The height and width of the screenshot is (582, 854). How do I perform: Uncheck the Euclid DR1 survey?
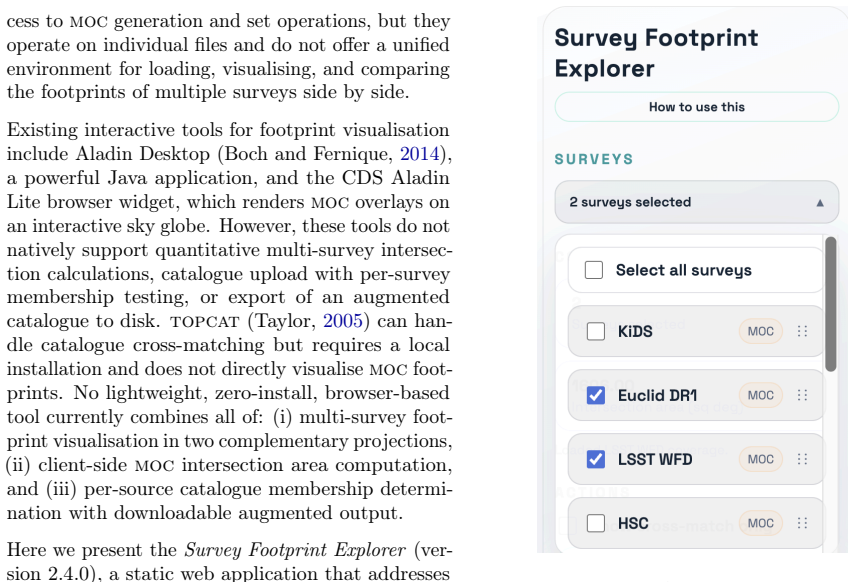pyautogui.click(x=596, y=395)
